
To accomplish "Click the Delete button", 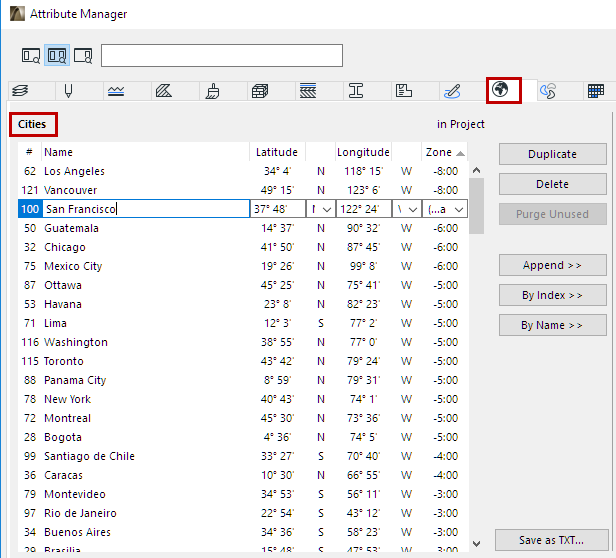I will tap(552, 184).
